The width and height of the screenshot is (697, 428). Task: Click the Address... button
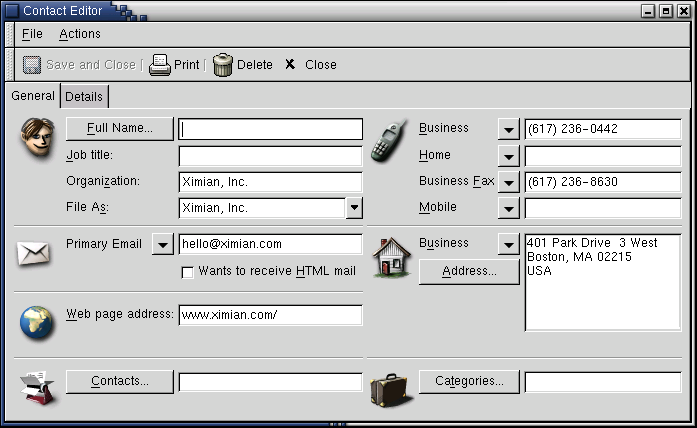469,271
